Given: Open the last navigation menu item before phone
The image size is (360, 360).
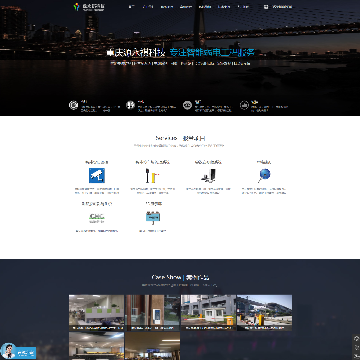Looking at the screenshot, I should [243, 7].
